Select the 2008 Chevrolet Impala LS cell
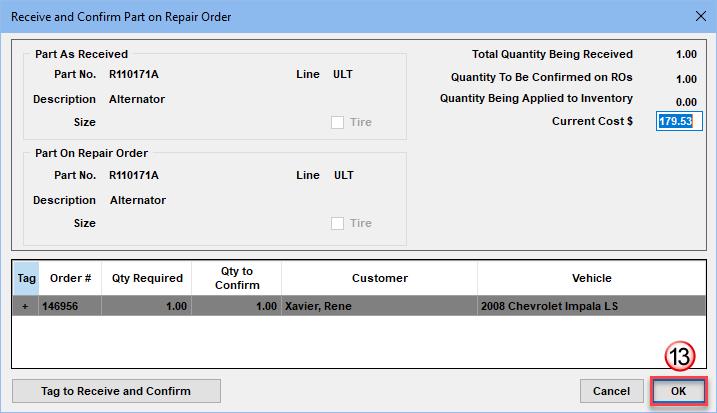Viewport: 717px width, 413px height. coord(591,307)
